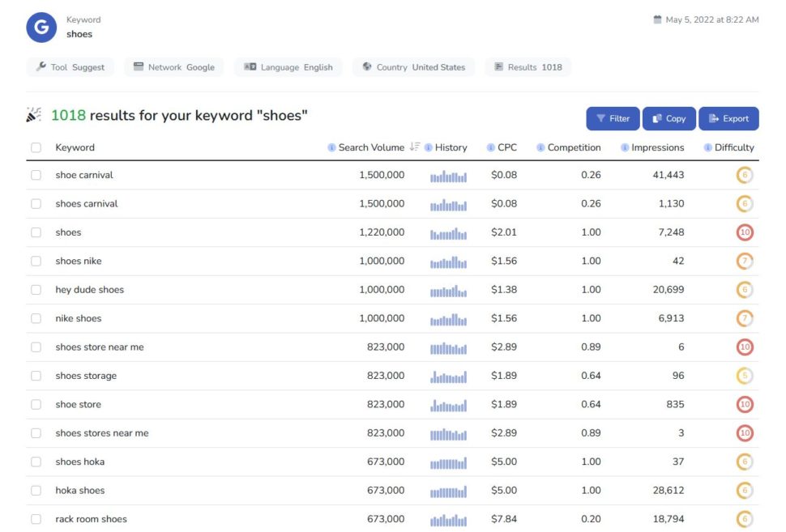Viewport: 786px width, 532px height.
Task: Copy the keyword results
Action: 669,119
